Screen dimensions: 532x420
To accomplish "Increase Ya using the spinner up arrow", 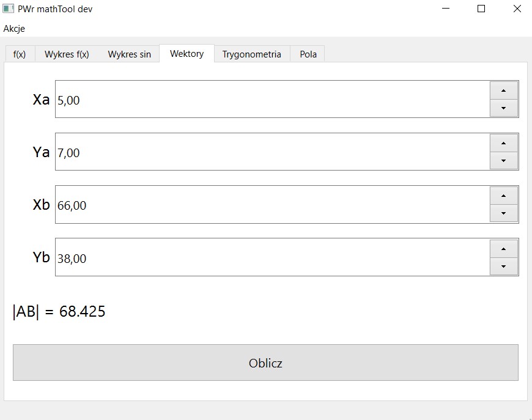I will (503, 142).
